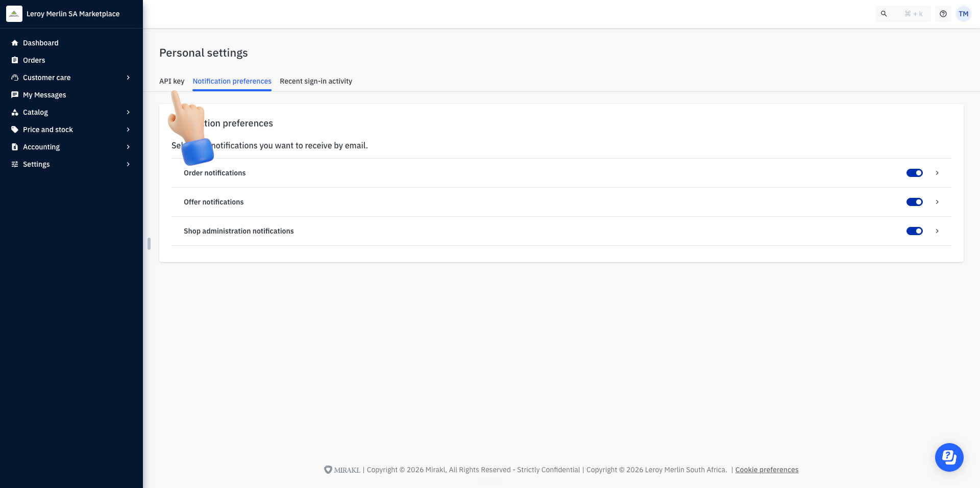The image size is (980, 488).
Task: Toggle Offer notifications switch
Action: [915, 202]
